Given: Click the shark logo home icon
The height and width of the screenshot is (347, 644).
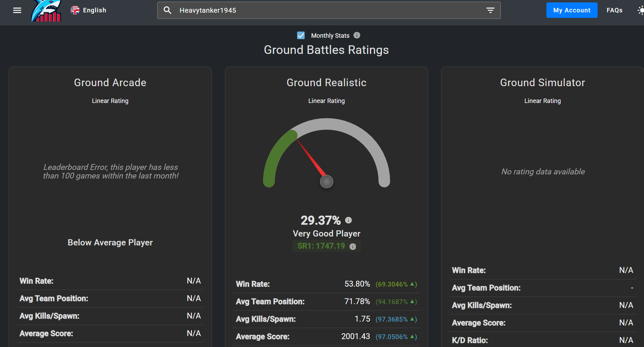Looking at the screenshot, I should coord(46,11).
